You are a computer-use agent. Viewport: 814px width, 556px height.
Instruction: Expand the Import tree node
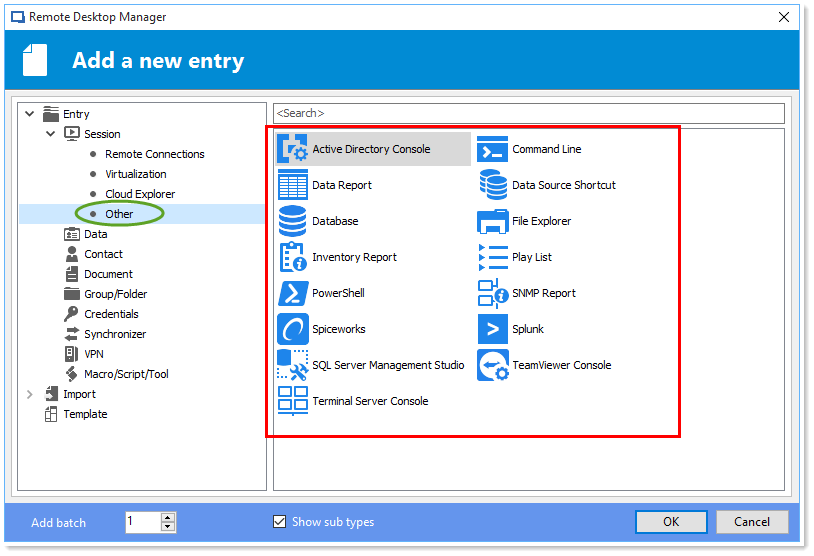pos(29,394)
